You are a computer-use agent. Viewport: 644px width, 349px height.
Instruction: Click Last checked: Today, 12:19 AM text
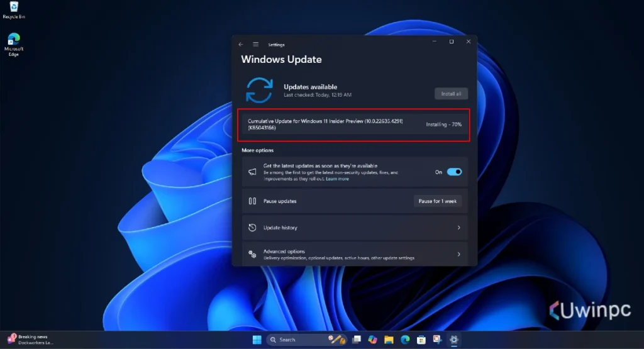(318, 95)
